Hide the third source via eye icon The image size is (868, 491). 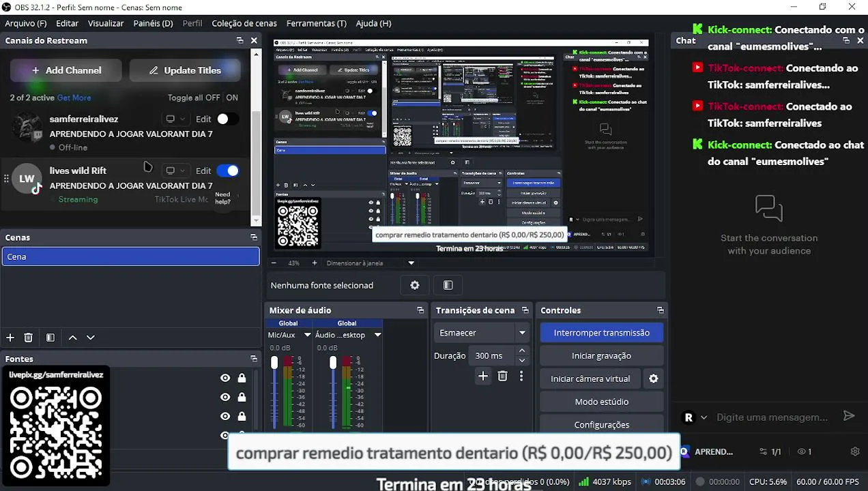(225, 416)
